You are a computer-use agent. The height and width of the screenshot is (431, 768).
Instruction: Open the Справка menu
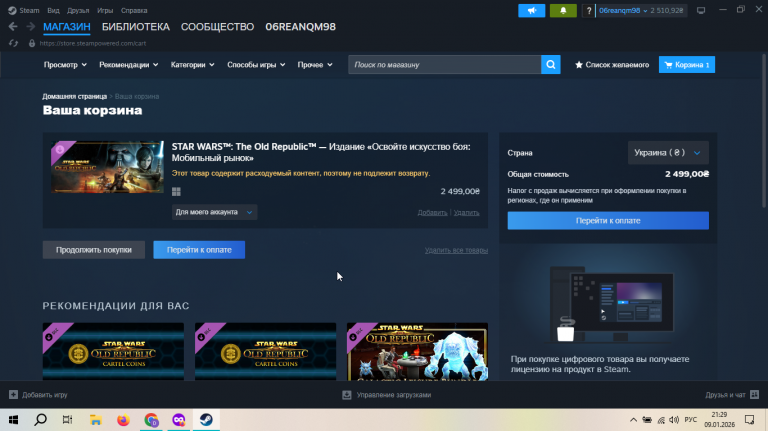coord(134,10)
